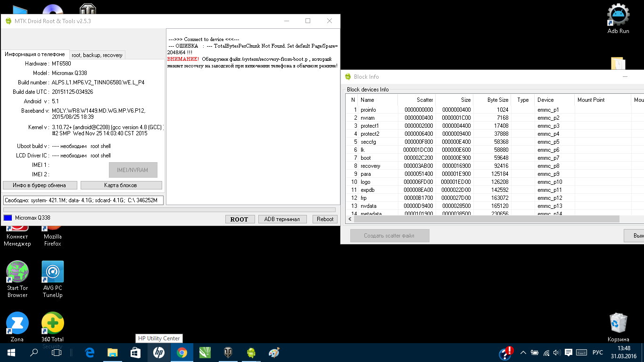Viewport: 644px width, 362px height.
Task: Click the progress bar below the log
Action: [x=169, y=210]
